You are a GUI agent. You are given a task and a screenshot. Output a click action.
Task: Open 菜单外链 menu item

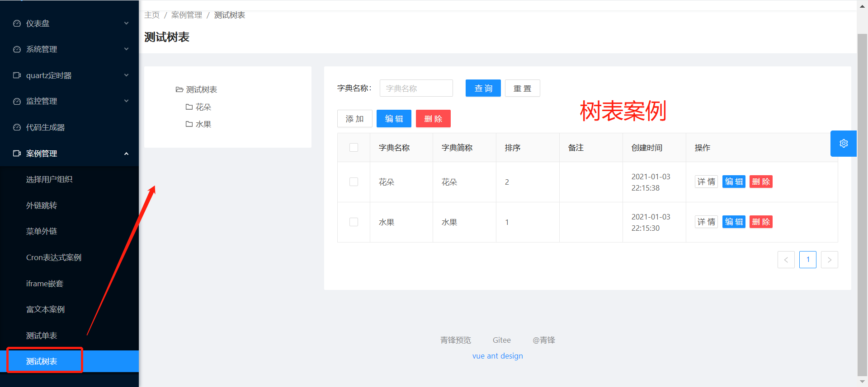[69, 231]
